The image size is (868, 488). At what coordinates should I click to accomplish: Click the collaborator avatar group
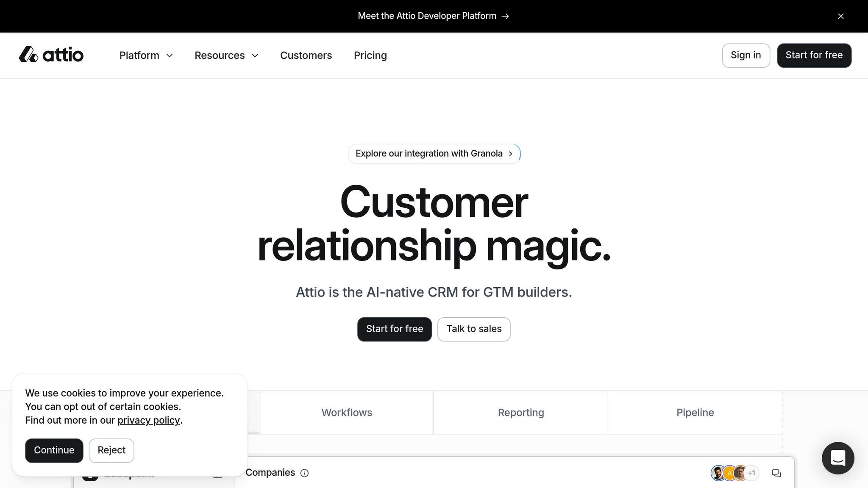pos(729,473)
